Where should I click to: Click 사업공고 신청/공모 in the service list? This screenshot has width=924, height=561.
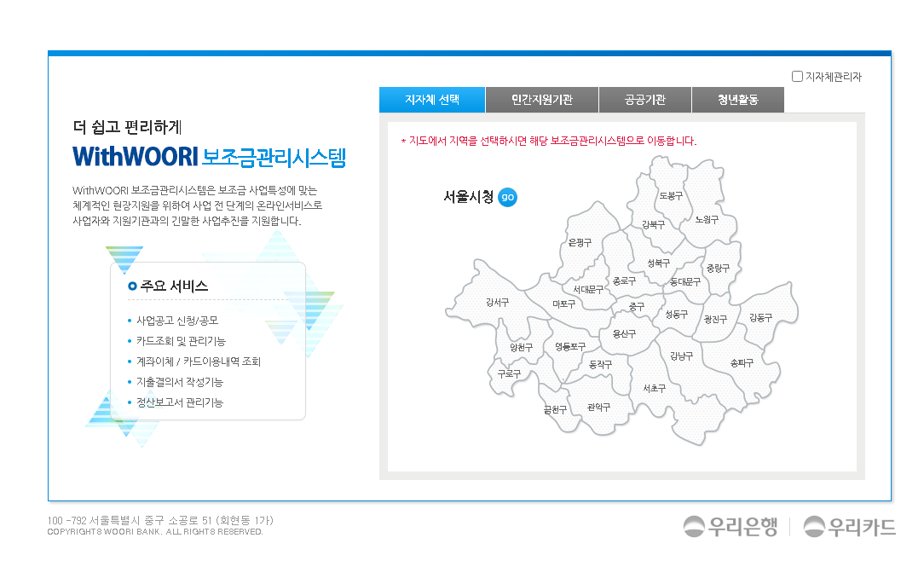(x=177, y=321)
